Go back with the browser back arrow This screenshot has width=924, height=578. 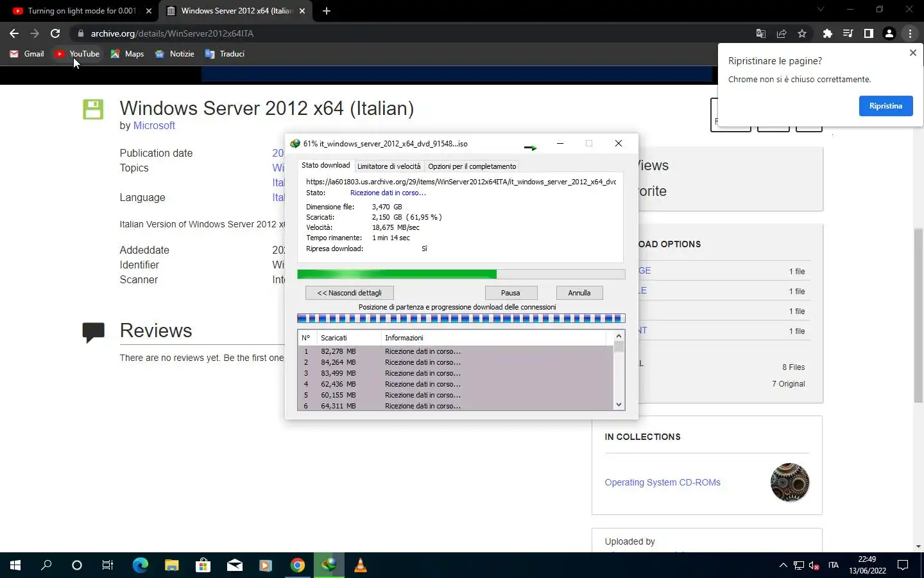[x=14, y=33]
